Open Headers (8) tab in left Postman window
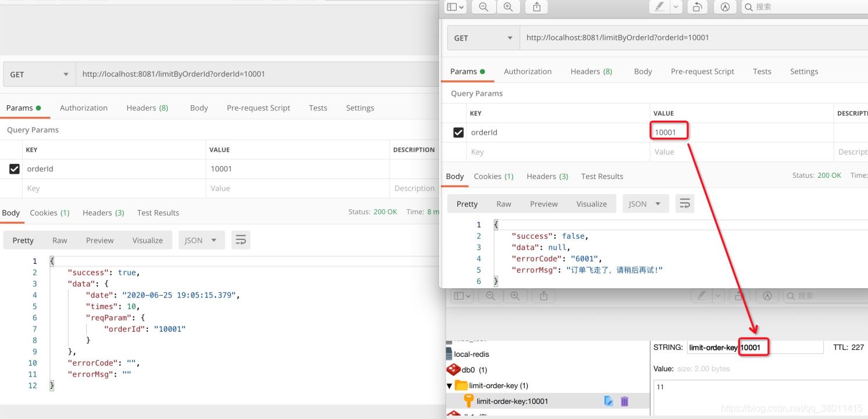Image resolution: width=868 pixels, height=419 pixels. tap(147, 108)
